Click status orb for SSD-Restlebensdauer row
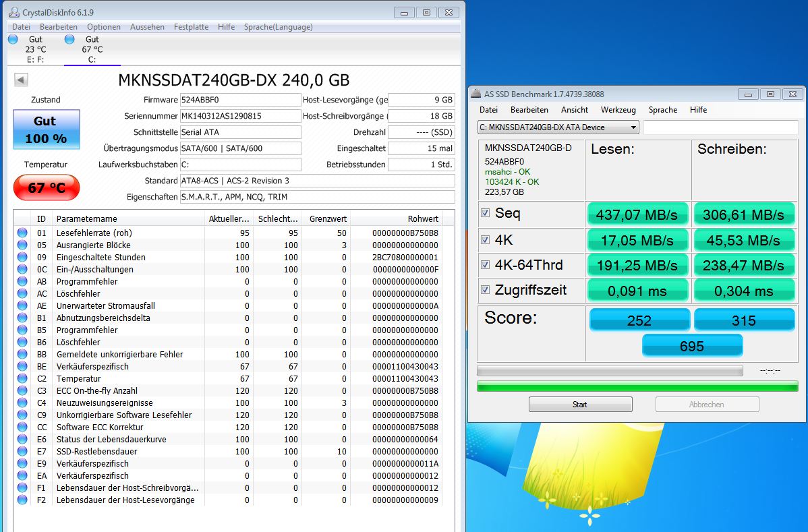 tap(22, 451)
